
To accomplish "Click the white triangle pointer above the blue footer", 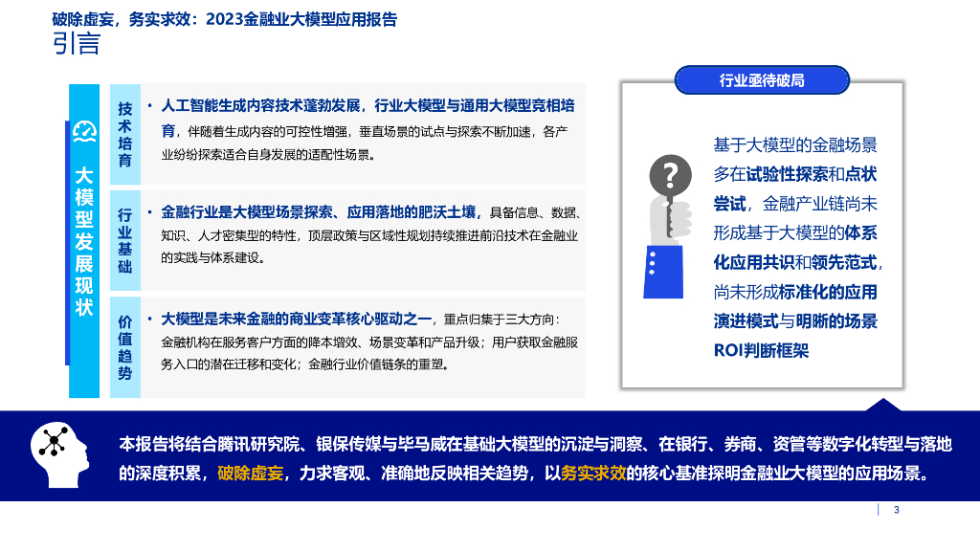I will click(x=883, y=405).
